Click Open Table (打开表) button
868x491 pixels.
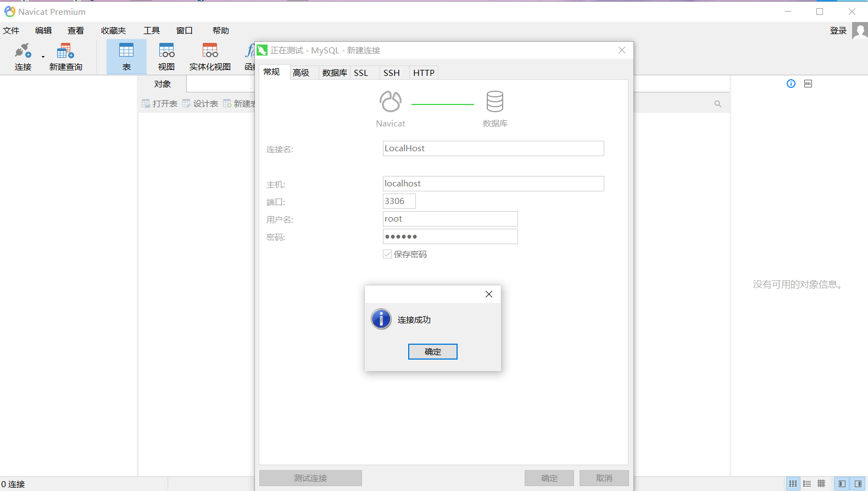[160, 103]
